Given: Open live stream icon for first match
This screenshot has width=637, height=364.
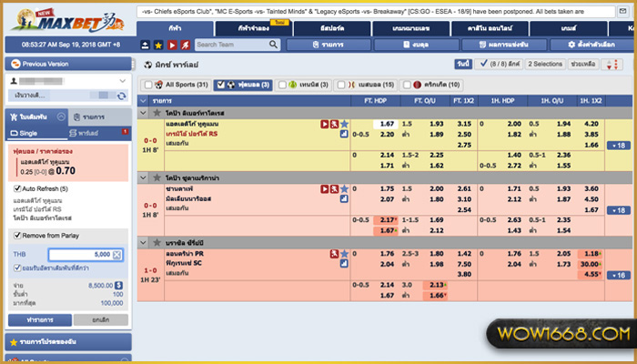Looking at the screenshot, I should (x=324, y=123).
